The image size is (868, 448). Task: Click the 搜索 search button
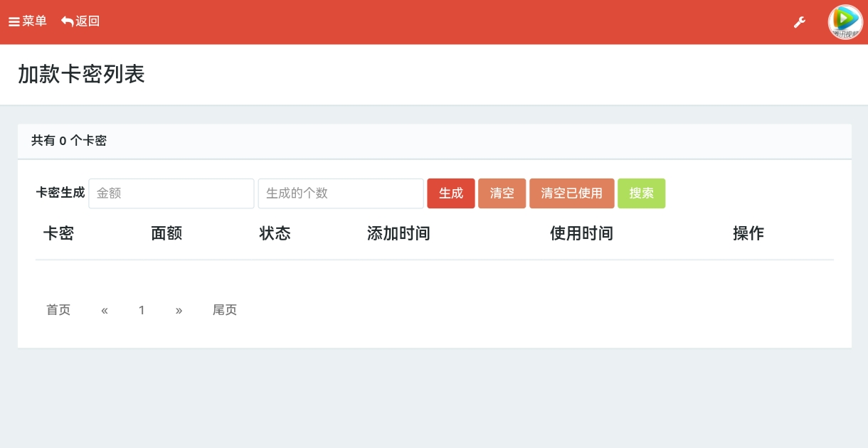641,193
